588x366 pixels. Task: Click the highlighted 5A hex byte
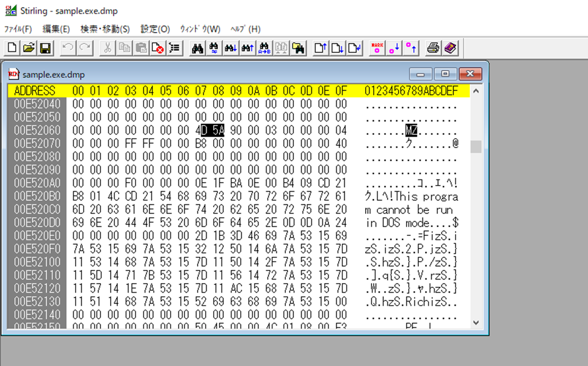(218, 131)
